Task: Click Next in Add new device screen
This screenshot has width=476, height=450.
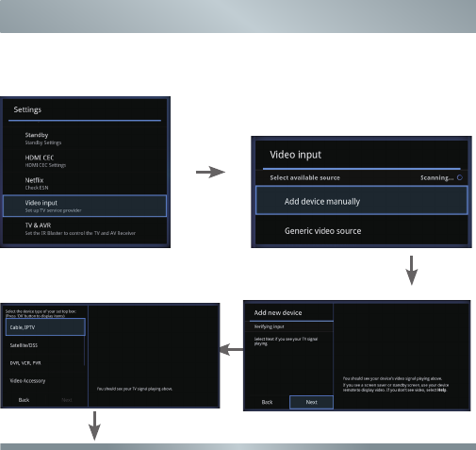Action: coord(311,402)
